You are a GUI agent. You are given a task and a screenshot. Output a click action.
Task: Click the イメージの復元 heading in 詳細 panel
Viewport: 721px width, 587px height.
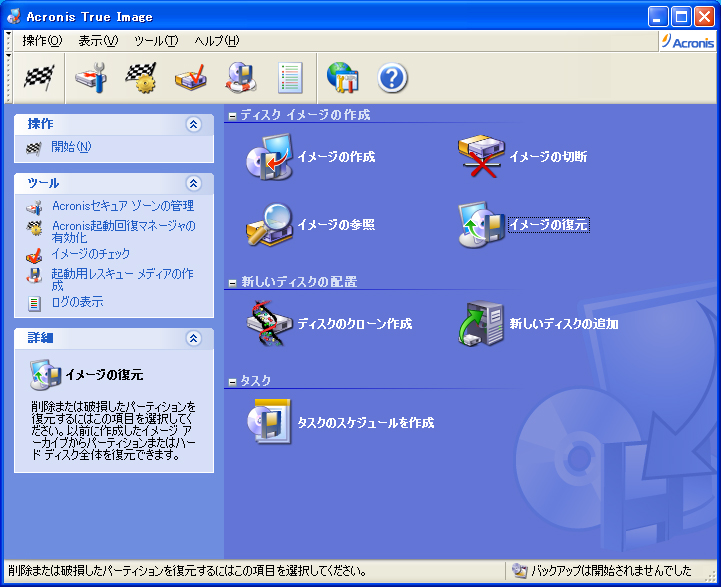[104, 375]
